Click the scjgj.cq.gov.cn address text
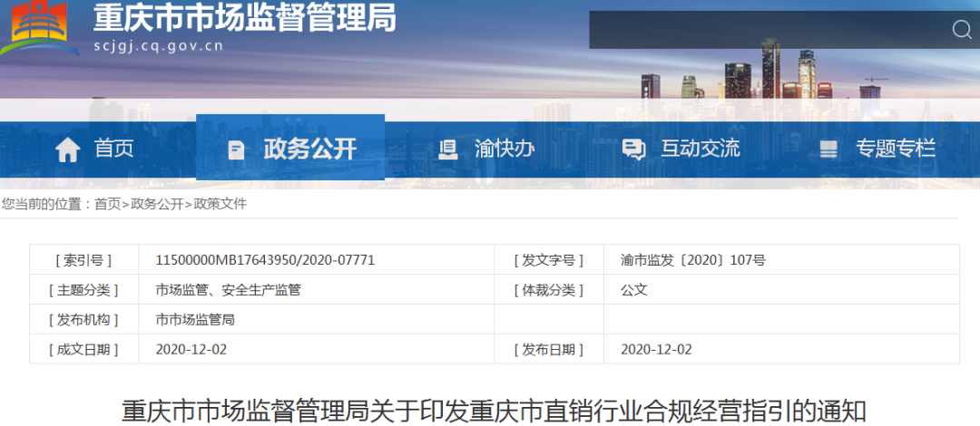Screen dimensions: 980x426 pos(158,47)
